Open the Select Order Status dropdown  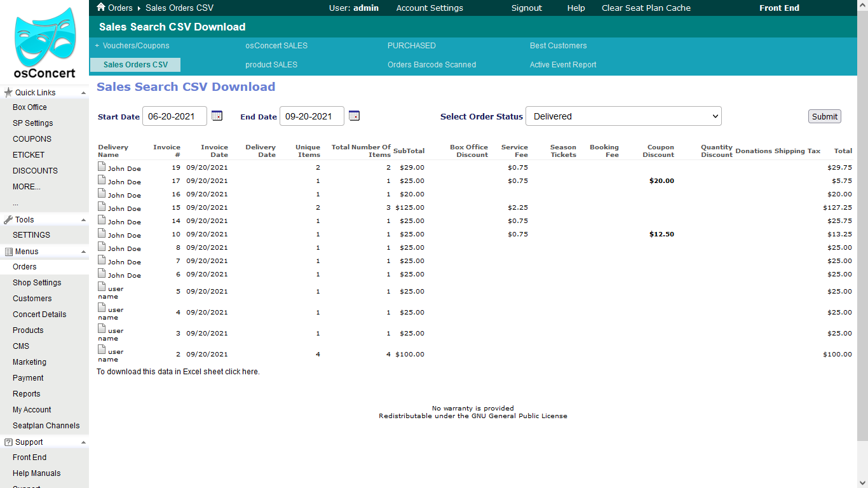[623, 116]
